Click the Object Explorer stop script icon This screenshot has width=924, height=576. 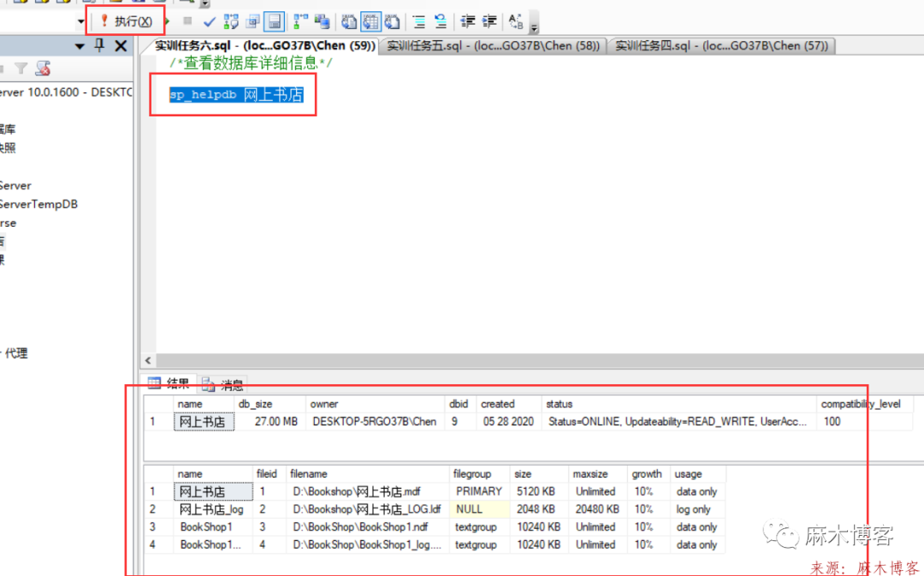click(x=43, y=69)
